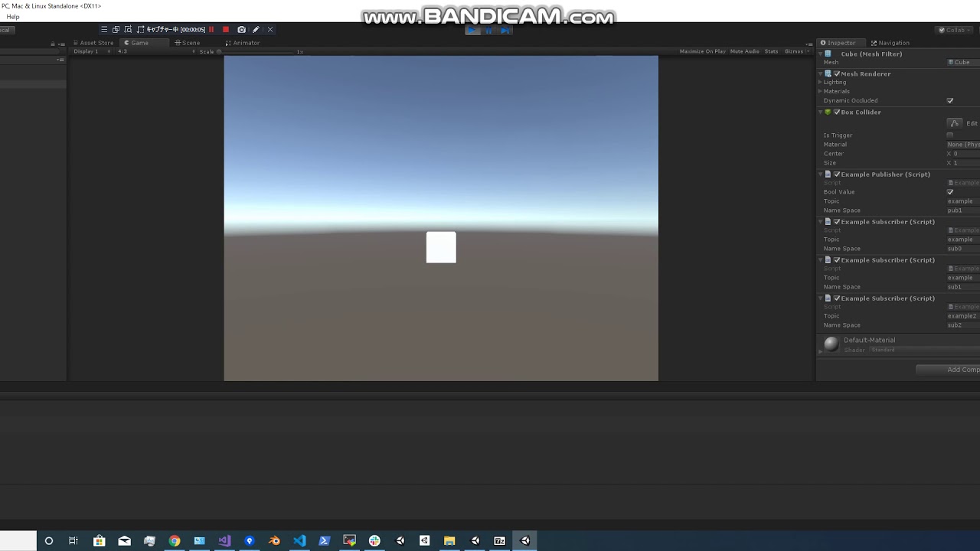Uncheck the Bool Value checkbox
This screenshot has width=980, height=551.
950,192
